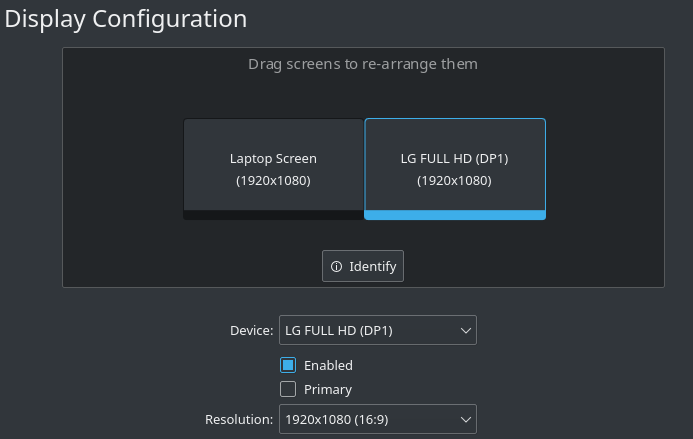This screenshot has width=693, height=439.
Task: Select the LG FULL HD (DP1) display box
Action: [455, 140]
